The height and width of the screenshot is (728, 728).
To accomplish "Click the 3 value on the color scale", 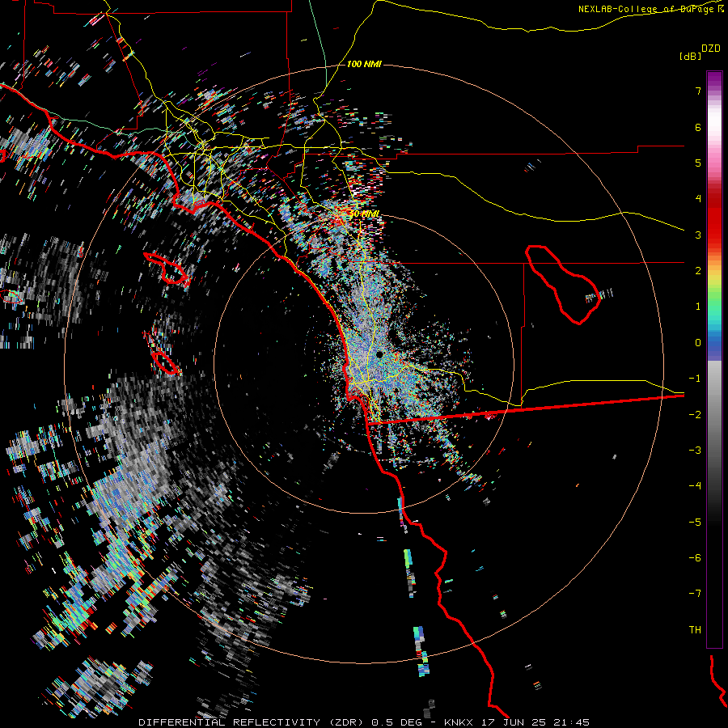I will [698, 235].
